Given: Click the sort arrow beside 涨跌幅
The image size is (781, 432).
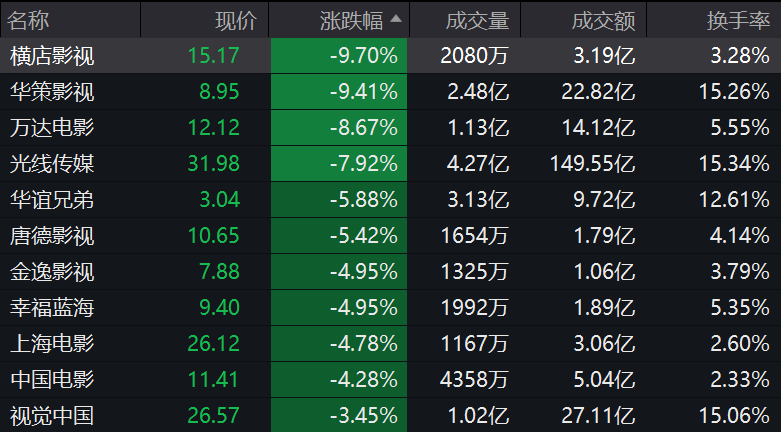Looking at the screenshot, I should (x=397, y=19).
